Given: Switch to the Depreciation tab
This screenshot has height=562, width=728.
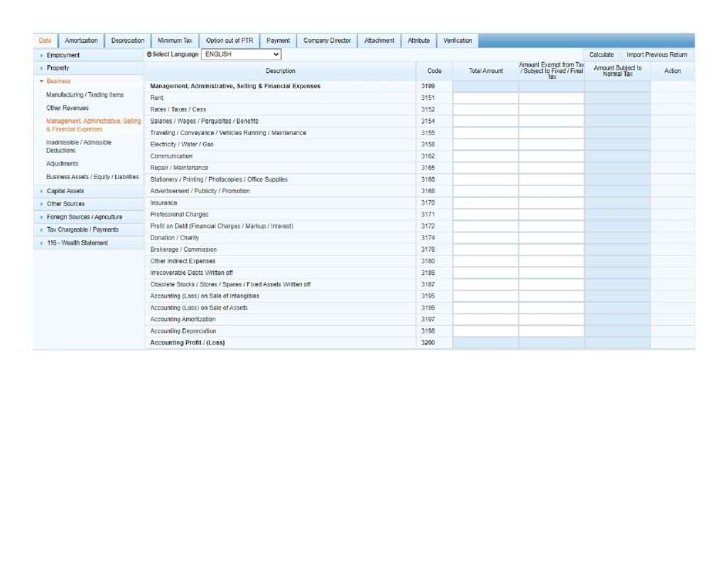Looking at the screenshot, I should 128,40.
